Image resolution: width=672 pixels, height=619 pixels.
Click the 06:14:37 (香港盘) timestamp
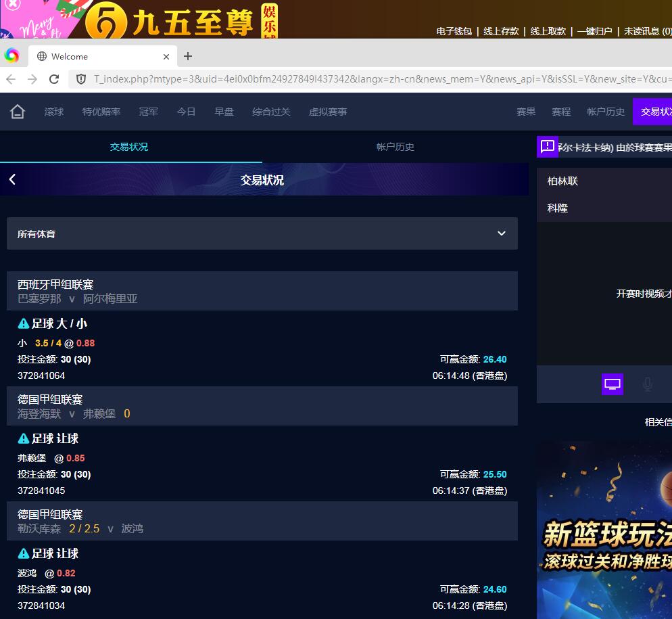coord(470,490)
